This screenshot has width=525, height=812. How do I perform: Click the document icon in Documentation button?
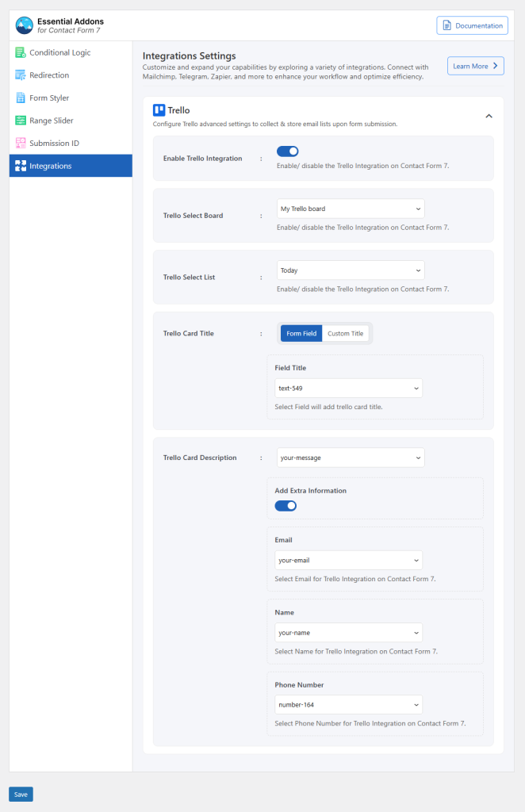point(446,25)
